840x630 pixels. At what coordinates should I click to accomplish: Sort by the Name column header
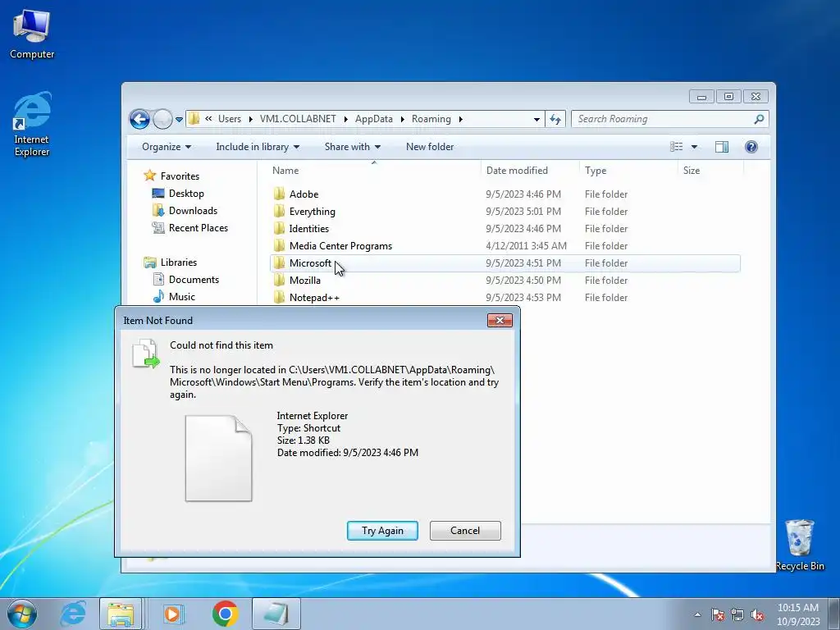[x=374, y=171]
